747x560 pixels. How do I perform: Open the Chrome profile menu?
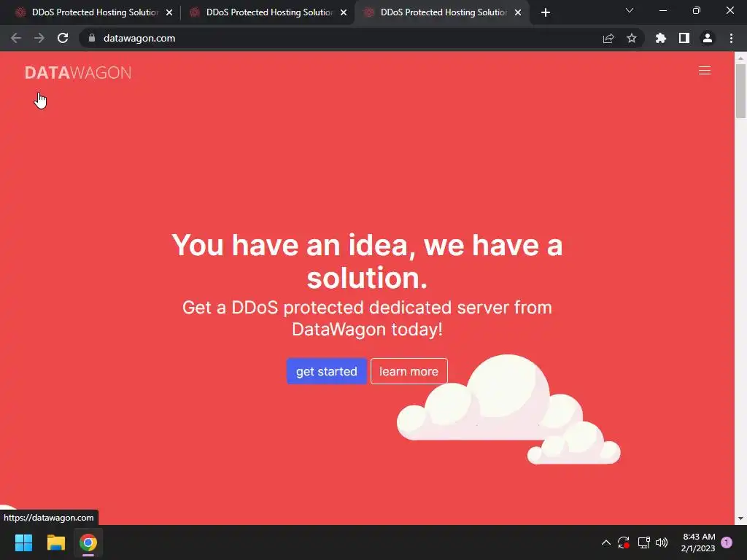point(708,38)
